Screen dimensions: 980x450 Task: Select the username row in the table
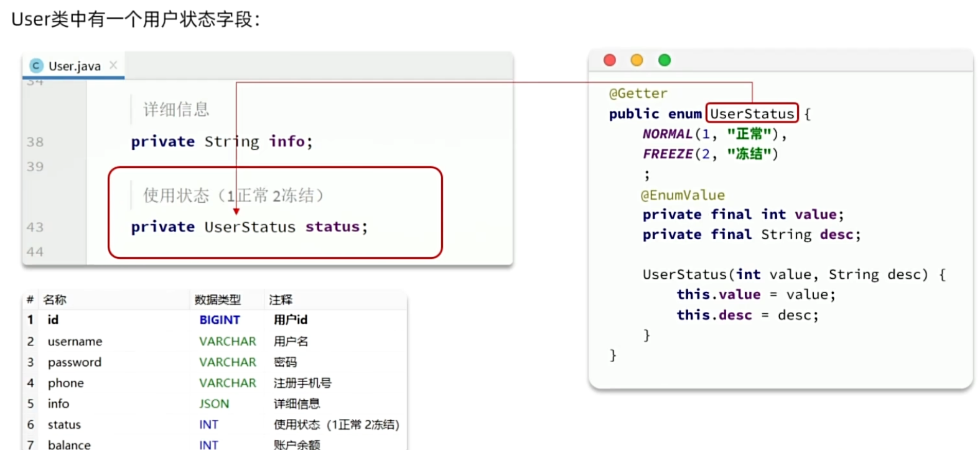point(75,342)
